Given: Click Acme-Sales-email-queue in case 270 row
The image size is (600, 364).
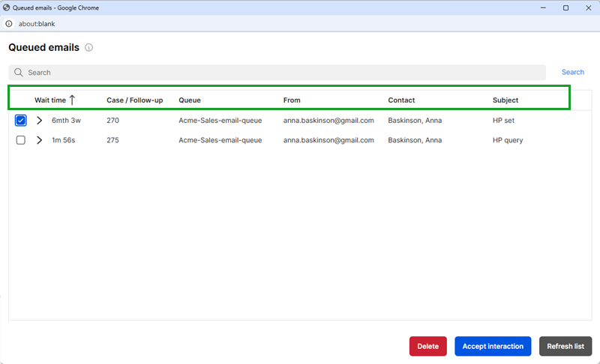Looking at the screenshot, I should coord(220,121).
